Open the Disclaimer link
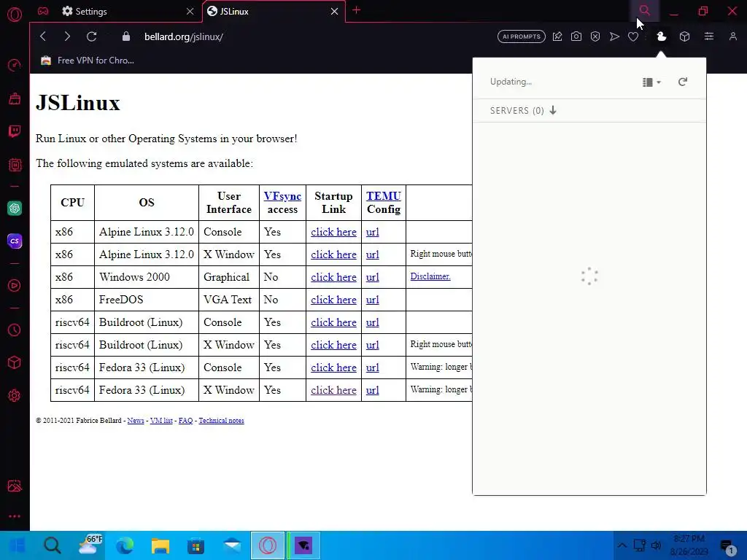 coord(430,276)
